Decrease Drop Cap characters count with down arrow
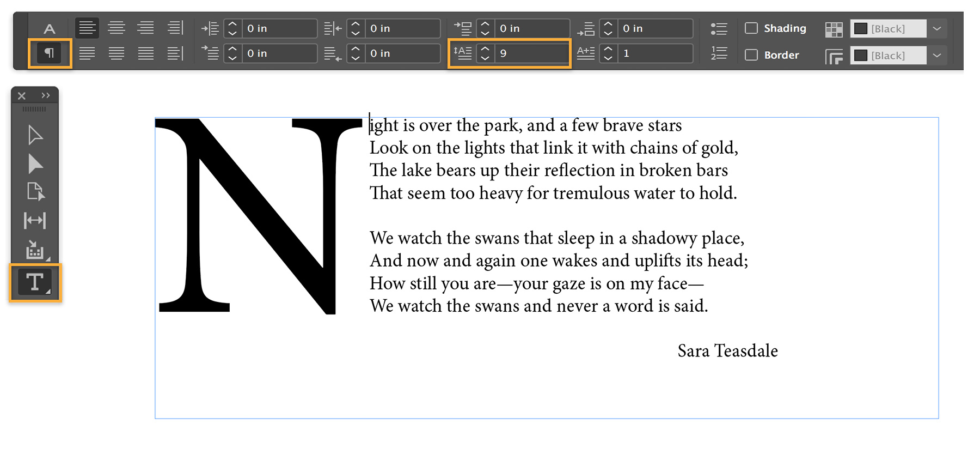This screenshot has height=466, width=980. (608, 58)
